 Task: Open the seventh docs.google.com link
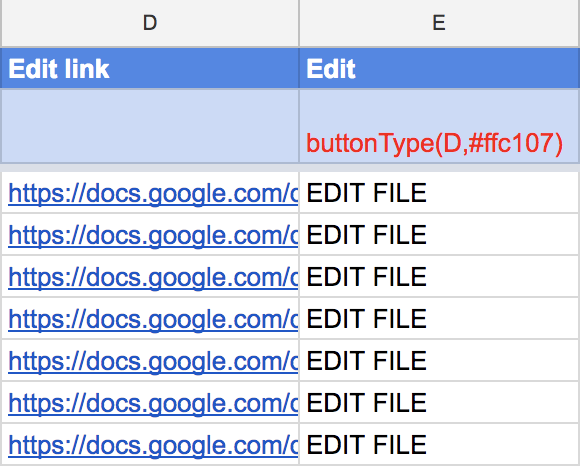coord(153,445)
